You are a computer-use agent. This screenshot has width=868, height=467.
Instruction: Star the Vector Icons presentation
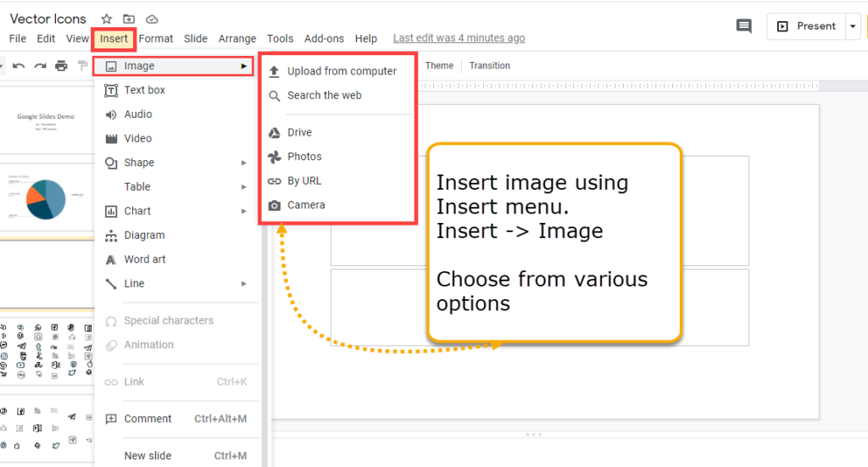(106, 19)
